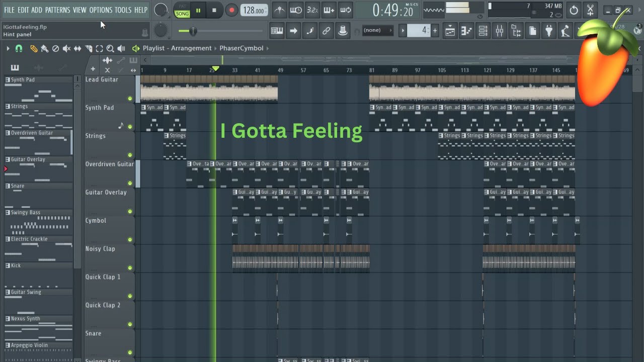Viewport: 644px width, 362px height.
Task: Click the scissors one-click audio recording icon
Action: pos(590,10)
